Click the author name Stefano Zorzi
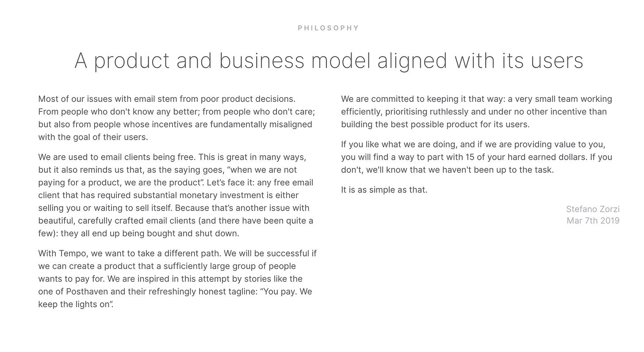The height and width of the screenshot is (352, 644). [x=593, y=209]
